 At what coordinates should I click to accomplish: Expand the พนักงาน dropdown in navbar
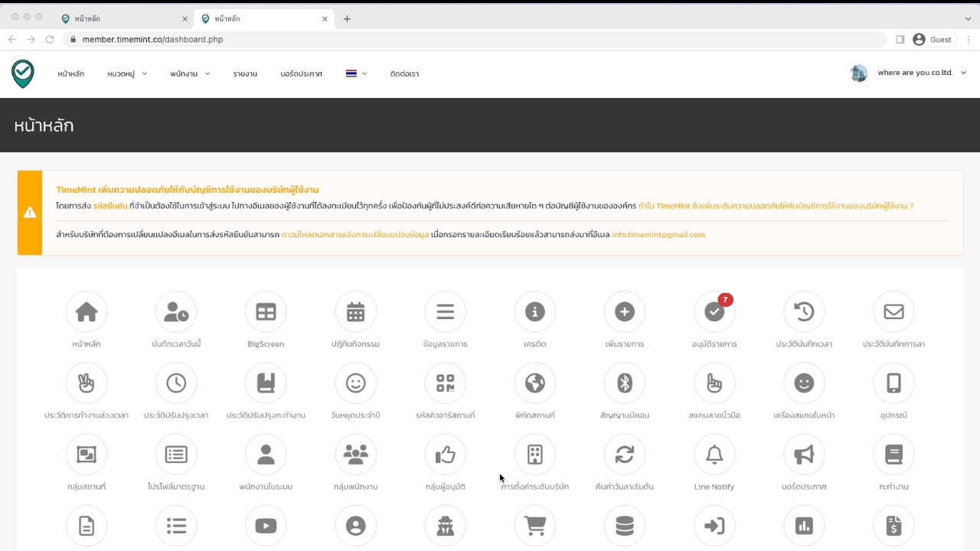pos(190,74)
